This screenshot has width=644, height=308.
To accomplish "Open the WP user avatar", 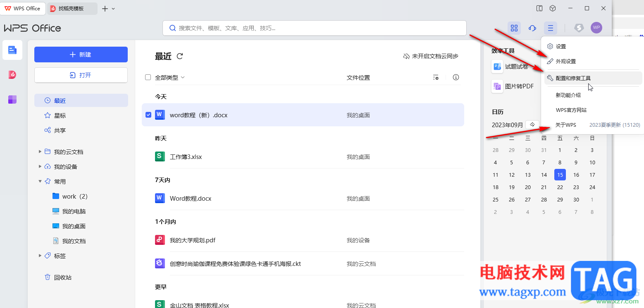I will tap(596, 28).
